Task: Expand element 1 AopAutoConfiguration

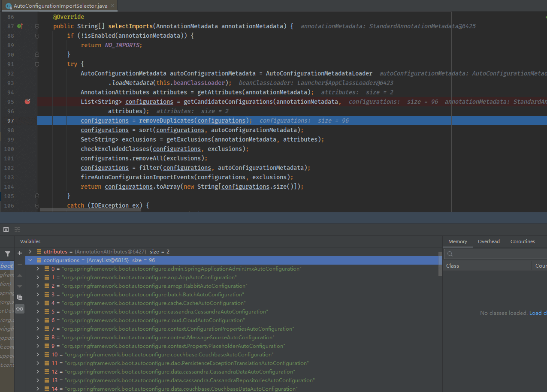Action: pyautogui.click(x=38, y=277)
